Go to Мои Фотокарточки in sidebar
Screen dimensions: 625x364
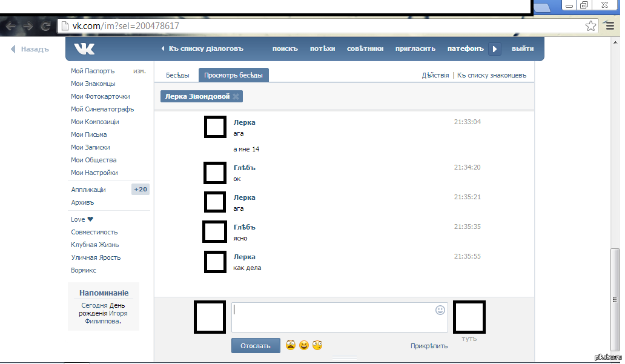pos(100,96)
